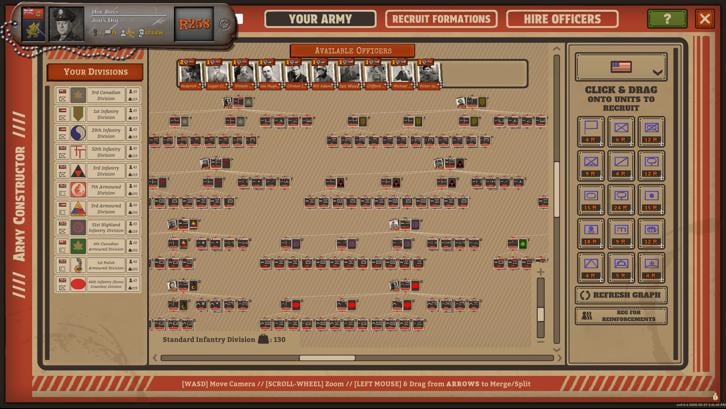Click the 4th Canadian green maple leaf emblem
This screenshot has height=409, width=726.
click(x=78, y=246)
